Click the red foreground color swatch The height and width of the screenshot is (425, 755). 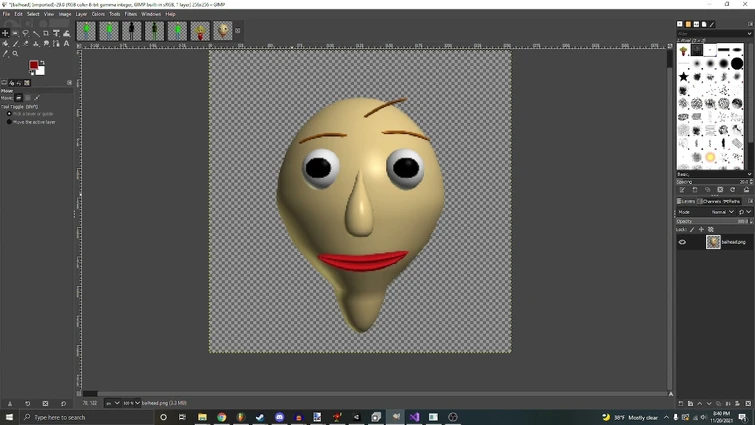(34, 66)
